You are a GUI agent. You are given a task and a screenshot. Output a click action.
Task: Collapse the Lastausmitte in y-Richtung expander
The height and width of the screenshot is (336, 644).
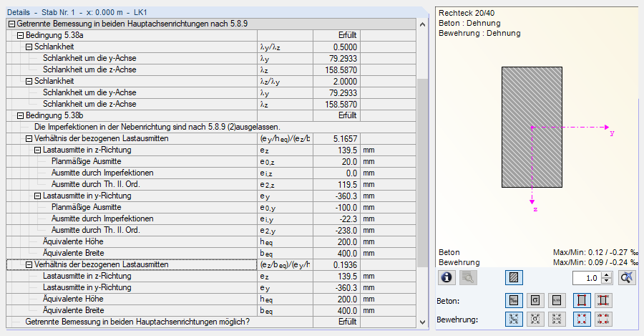(37, 196)
